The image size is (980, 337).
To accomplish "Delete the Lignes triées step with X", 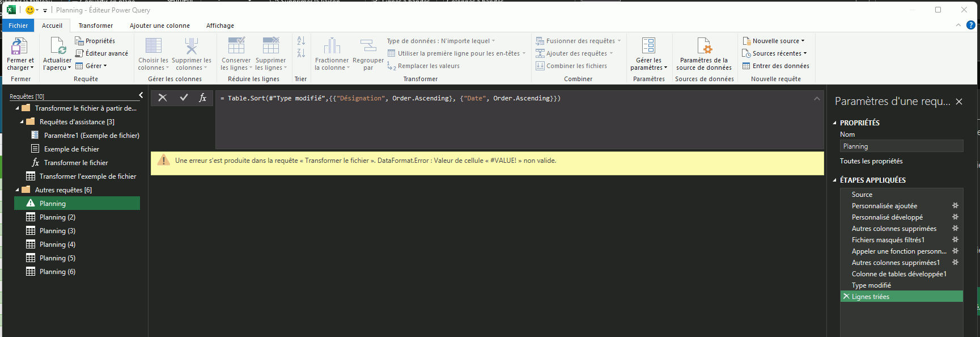I will tap(846, 296).
